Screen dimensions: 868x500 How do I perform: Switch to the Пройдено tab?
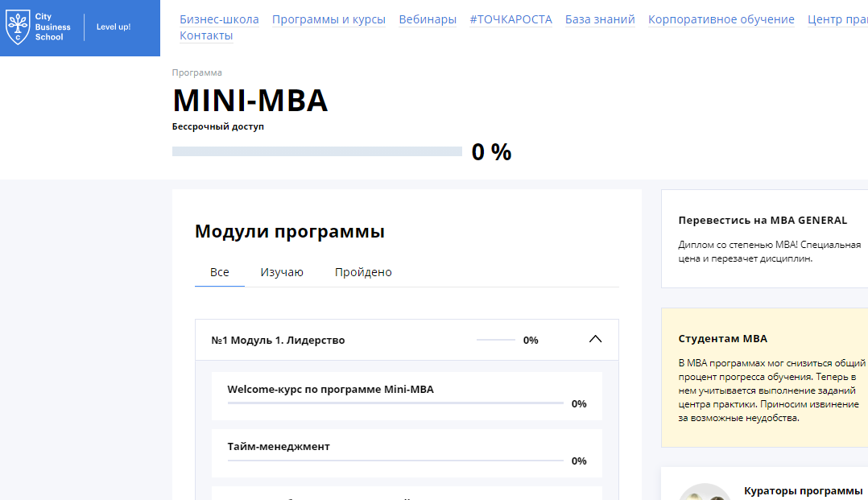[x=363, y=272]
